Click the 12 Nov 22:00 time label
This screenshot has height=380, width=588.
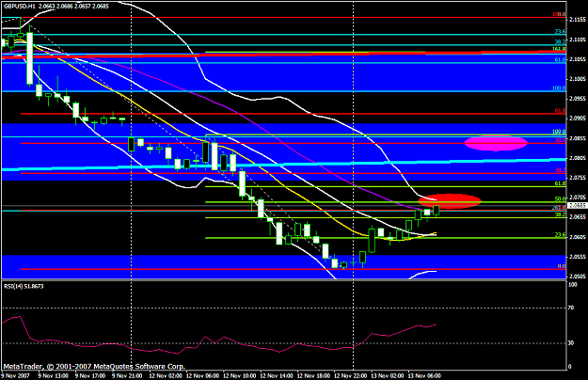350,375
